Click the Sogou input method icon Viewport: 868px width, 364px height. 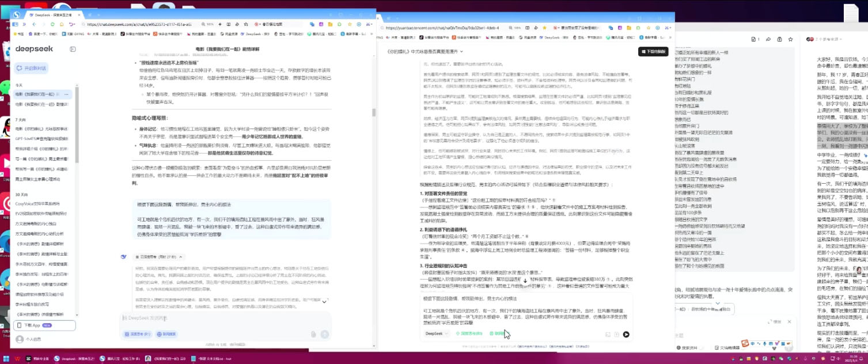pos(745,344)
